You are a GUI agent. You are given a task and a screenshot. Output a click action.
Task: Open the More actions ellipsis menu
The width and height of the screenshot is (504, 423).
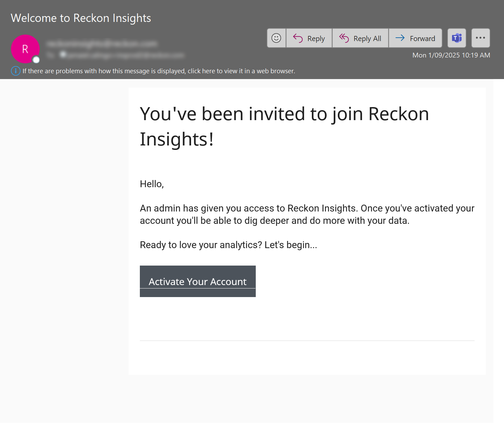480,38
